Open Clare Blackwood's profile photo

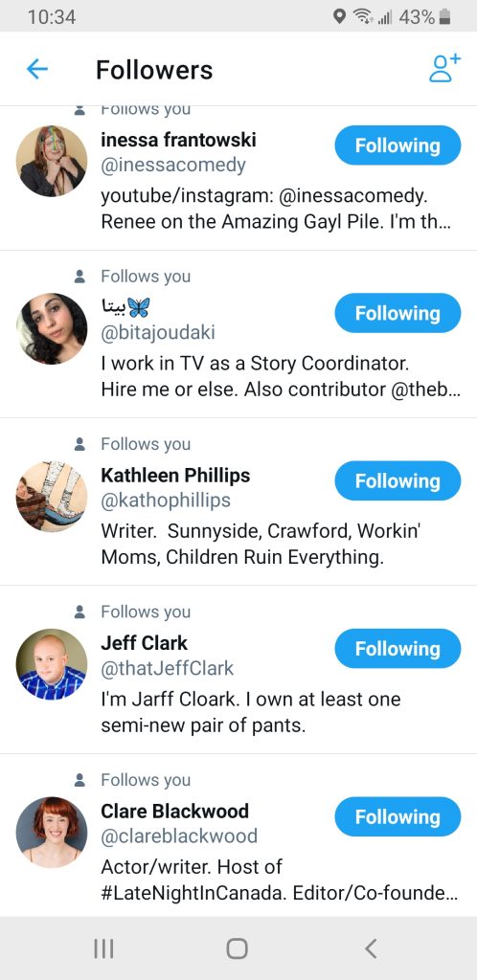point(52,833)
